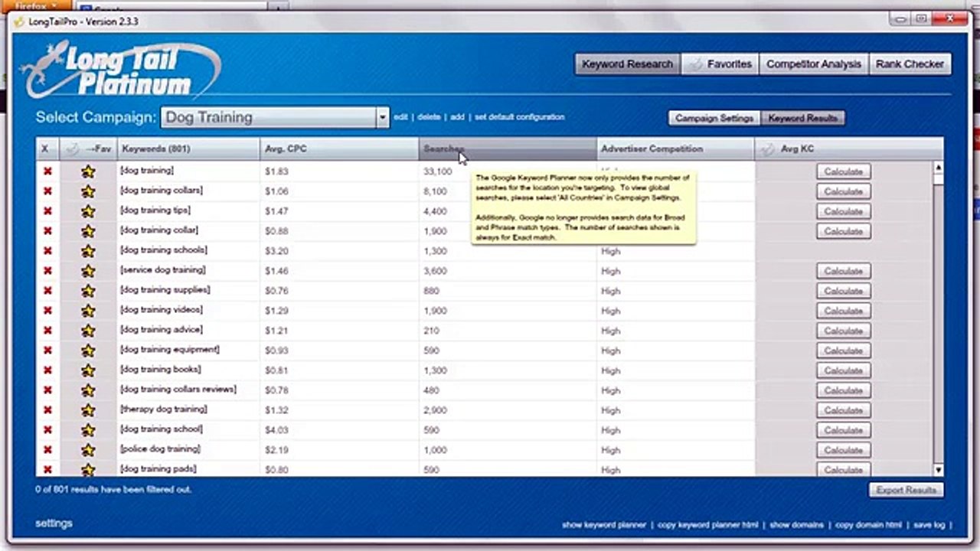
Task: Switch to Keyword Results view
Action: point(803,118)
